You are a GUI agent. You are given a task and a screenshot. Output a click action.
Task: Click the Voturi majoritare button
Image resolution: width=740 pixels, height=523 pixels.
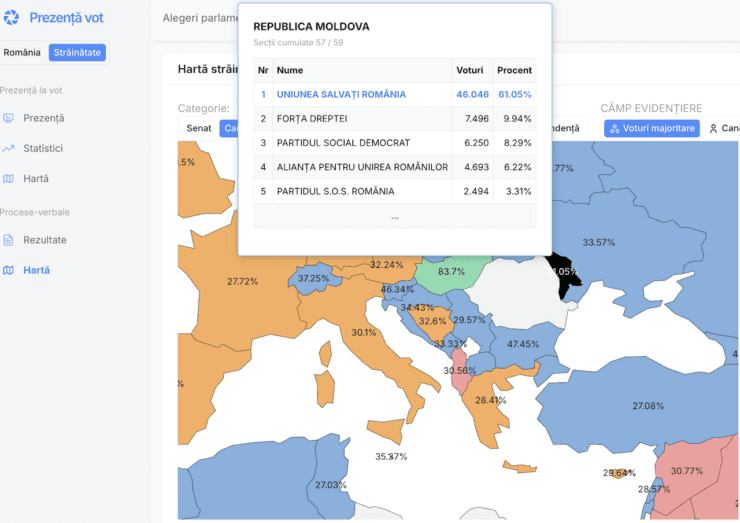(651, 129)
